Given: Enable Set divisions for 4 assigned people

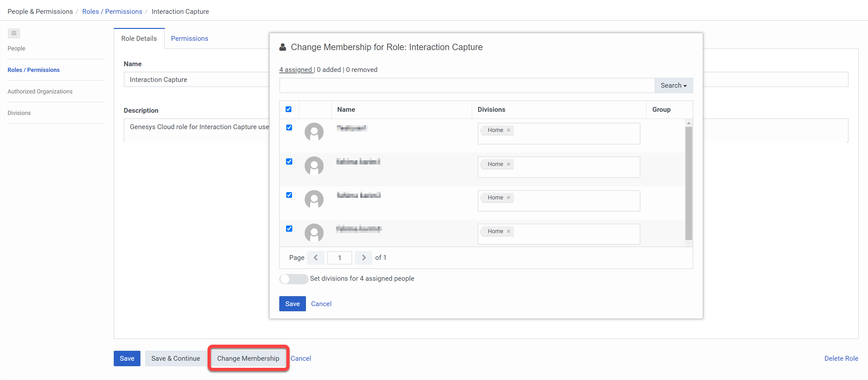Looking at the screenshot, I should point(293,278).
